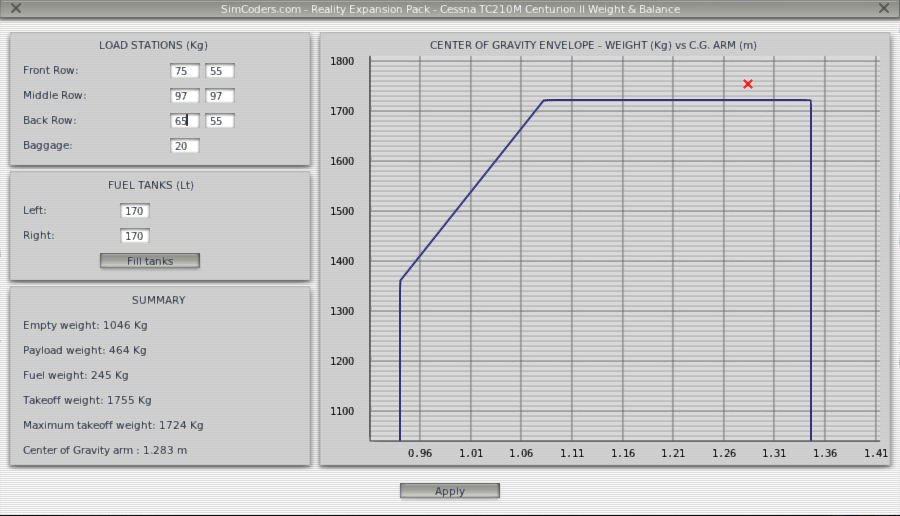Click the Baggage label
The width and height of the screenshot is (900, 516).
pyautogui.click(x=48, y=146)
